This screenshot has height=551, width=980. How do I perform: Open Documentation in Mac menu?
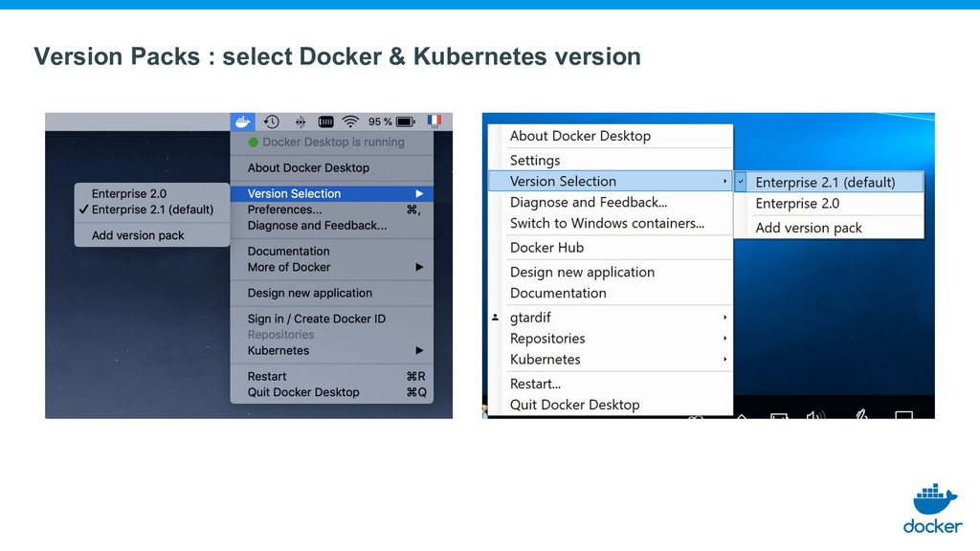(x=332, y=252)
